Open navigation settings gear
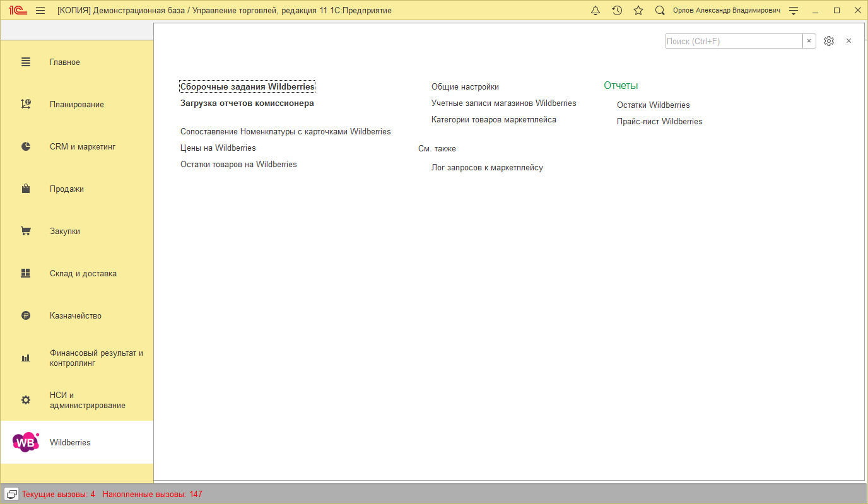868x504 pixels. 829,41
